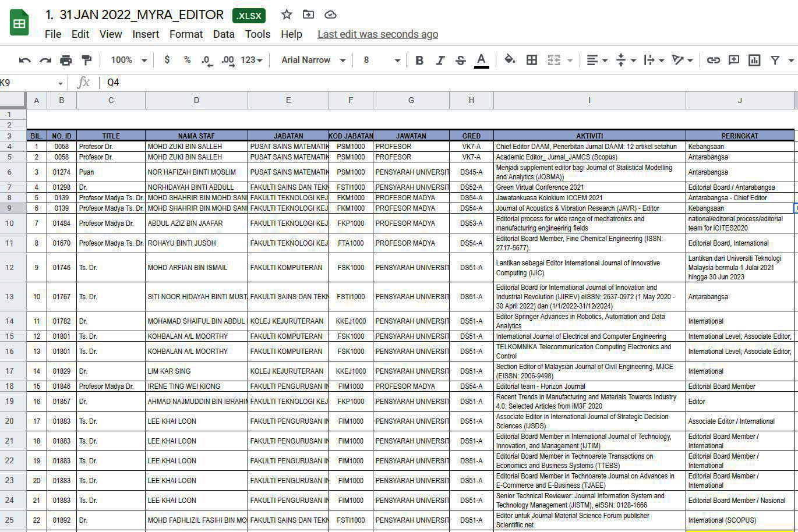
Task: Create a filter
Action: point(775,60)
